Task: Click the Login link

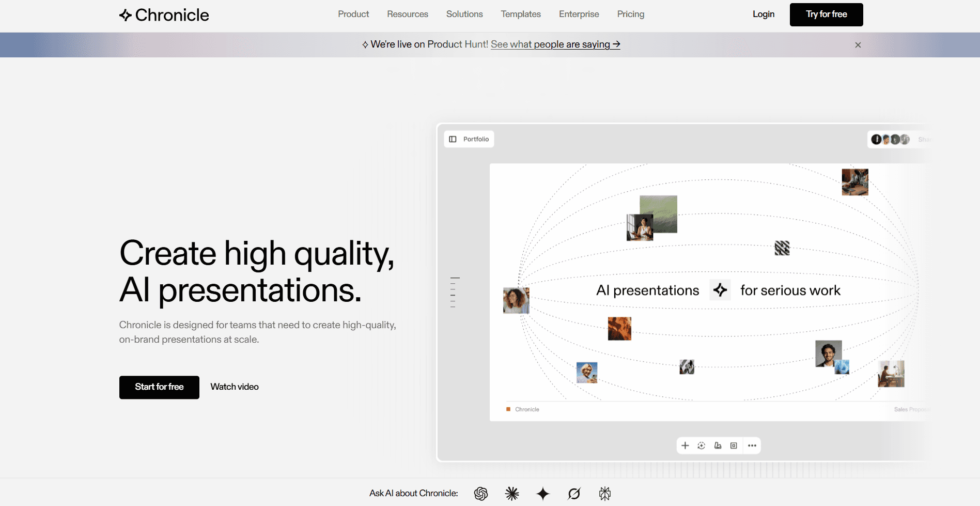Action: pos(763,14)
